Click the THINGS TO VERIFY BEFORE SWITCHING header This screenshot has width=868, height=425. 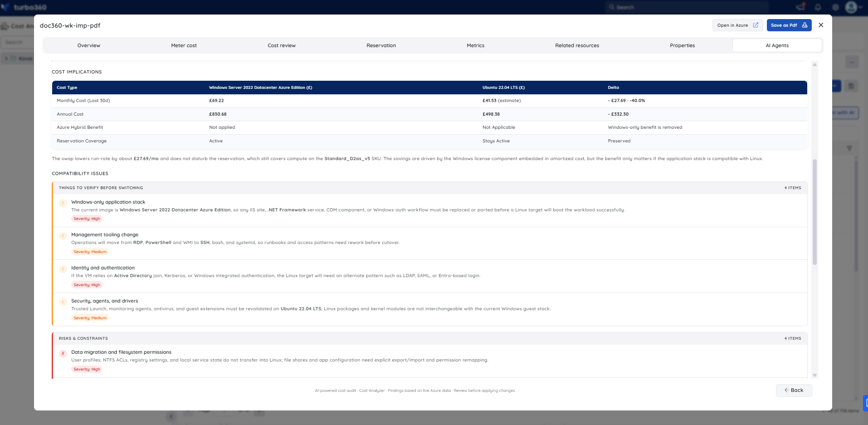pos(101,188)
